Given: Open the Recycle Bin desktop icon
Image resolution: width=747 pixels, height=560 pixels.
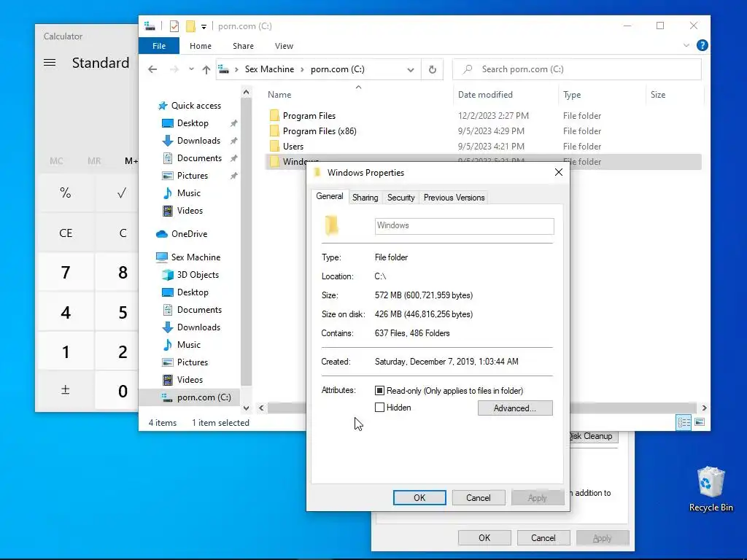Looking at the screenshot, I should pyautogui.click(x=711, y=489).
